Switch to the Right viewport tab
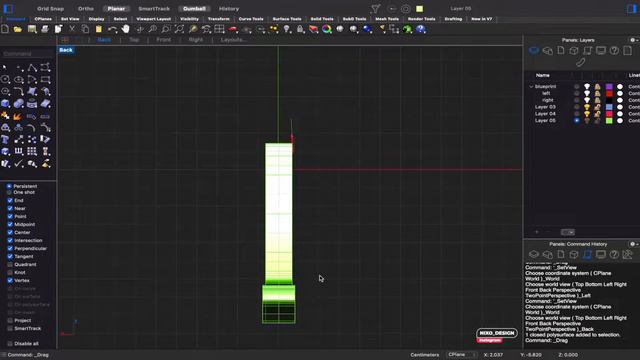Viewport: 640px width, 360px height. coord(196,40)
